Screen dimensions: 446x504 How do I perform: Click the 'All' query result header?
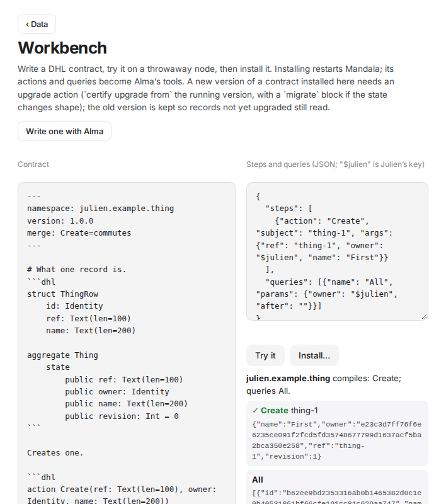click(258, 480)
